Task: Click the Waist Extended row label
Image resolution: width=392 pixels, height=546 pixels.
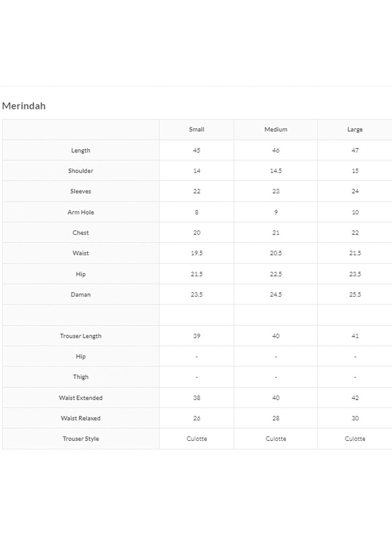Action: [x=81, y=398]
